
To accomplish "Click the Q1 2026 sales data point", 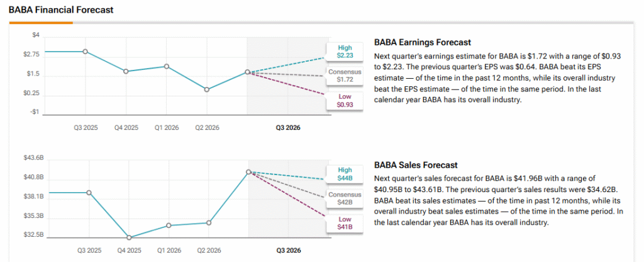I will tap(169, 225).
